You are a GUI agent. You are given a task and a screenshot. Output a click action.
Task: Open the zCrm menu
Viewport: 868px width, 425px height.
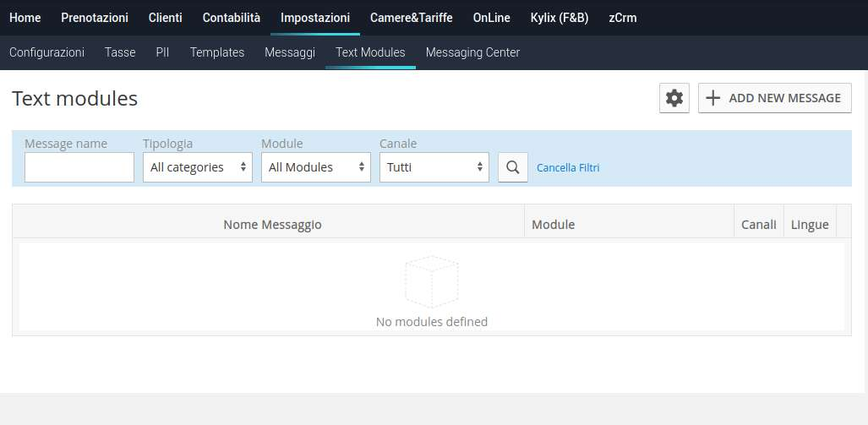pos(623,18)
